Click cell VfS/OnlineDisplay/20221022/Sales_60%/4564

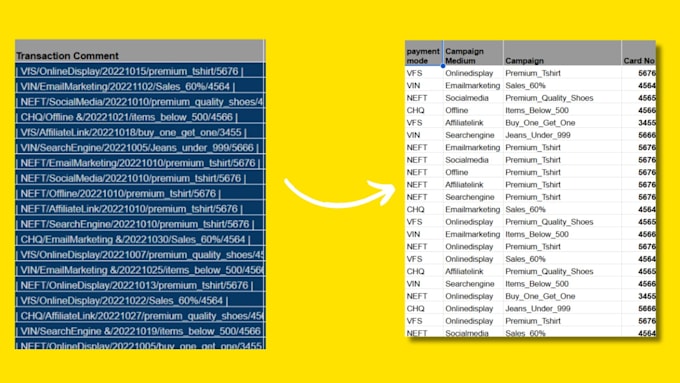tap(140, 300)
